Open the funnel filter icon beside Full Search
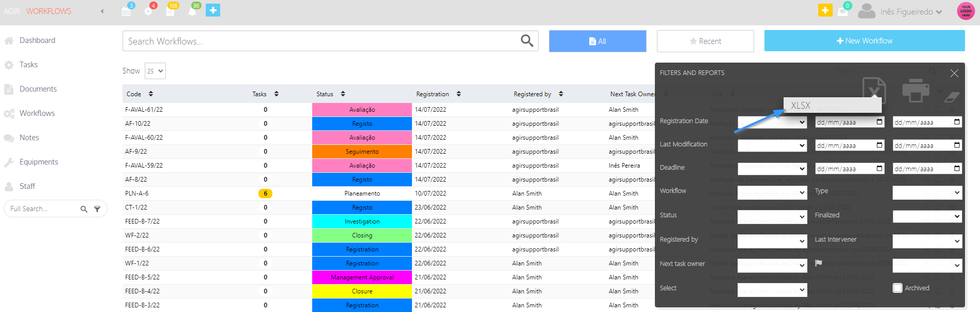 pos(97,209)
